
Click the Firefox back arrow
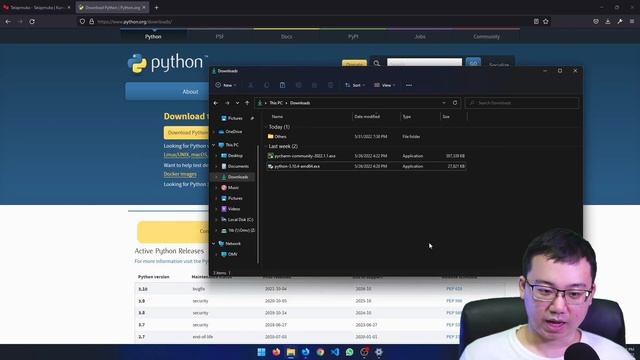(x=8, y=21)
